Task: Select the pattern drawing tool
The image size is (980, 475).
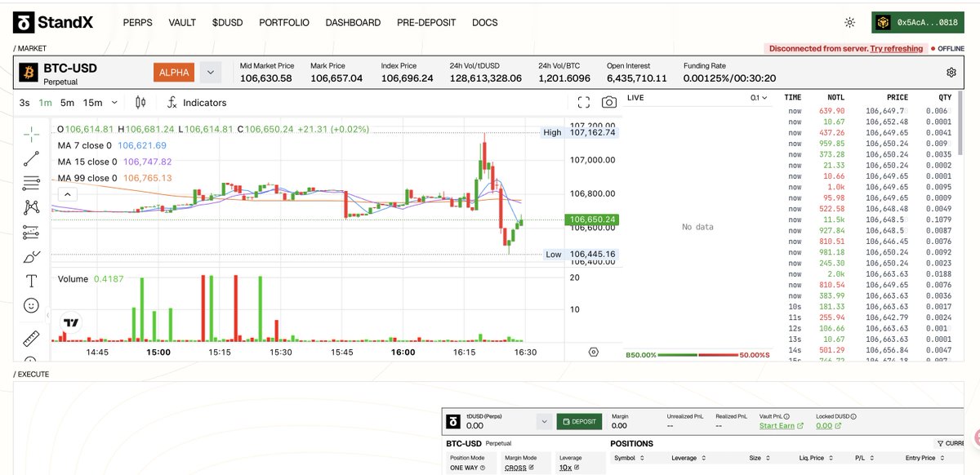Action: click(x=32, y=207)
